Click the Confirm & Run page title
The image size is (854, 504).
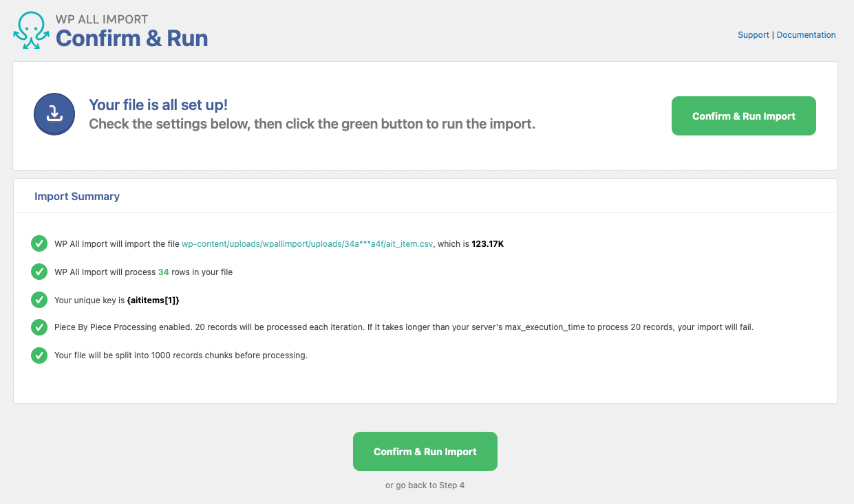pos(132,39)
